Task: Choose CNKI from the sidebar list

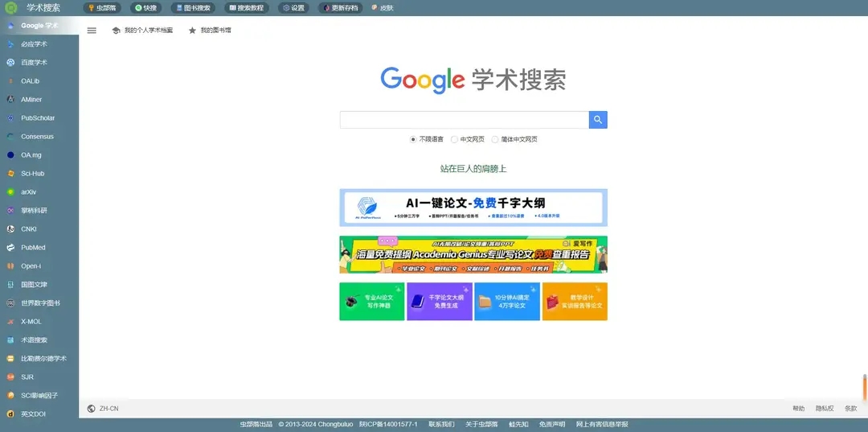Action: click(x=29, y=229)
